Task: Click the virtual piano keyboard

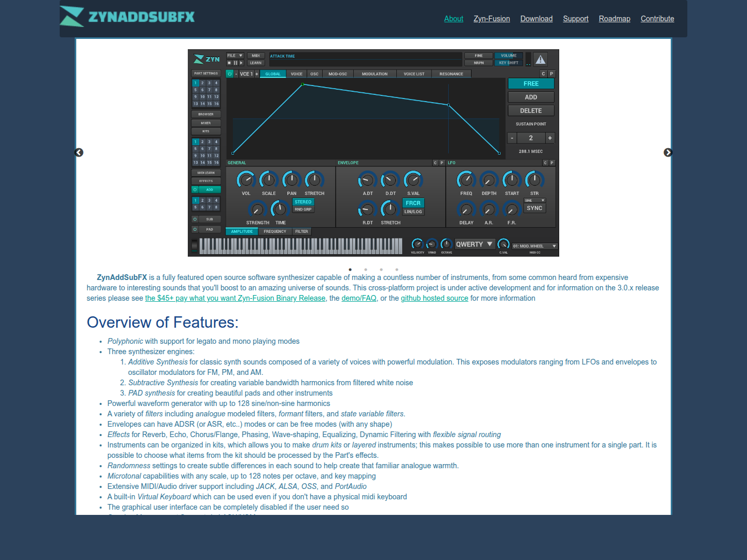Action: click(301, 246)
